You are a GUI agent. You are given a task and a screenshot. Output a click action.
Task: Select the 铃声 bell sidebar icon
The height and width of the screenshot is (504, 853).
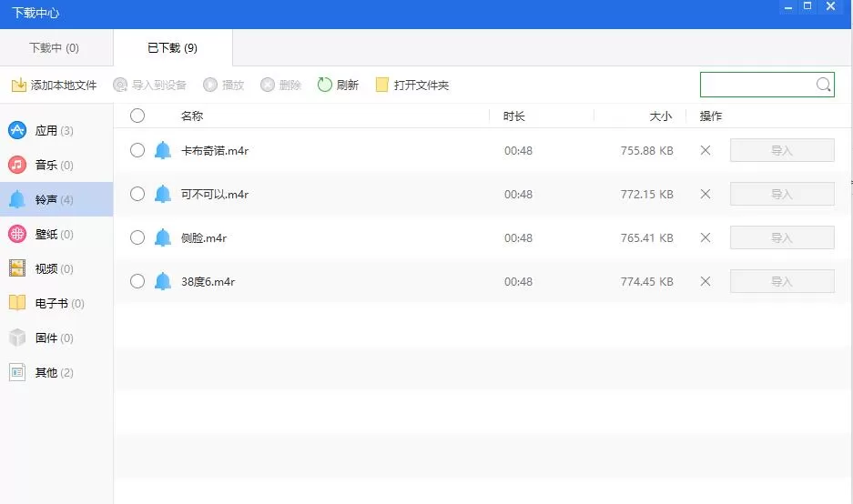click(17, 199)
